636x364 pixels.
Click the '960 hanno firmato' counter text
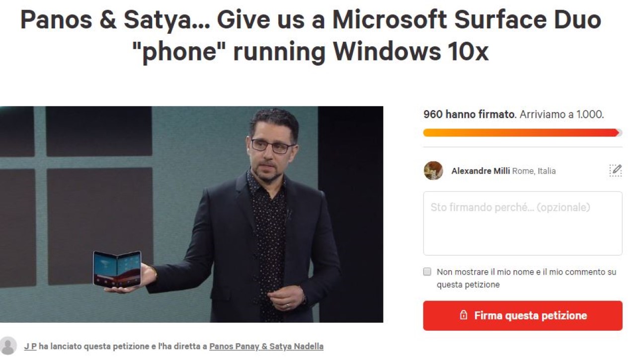tap(470, 114)
